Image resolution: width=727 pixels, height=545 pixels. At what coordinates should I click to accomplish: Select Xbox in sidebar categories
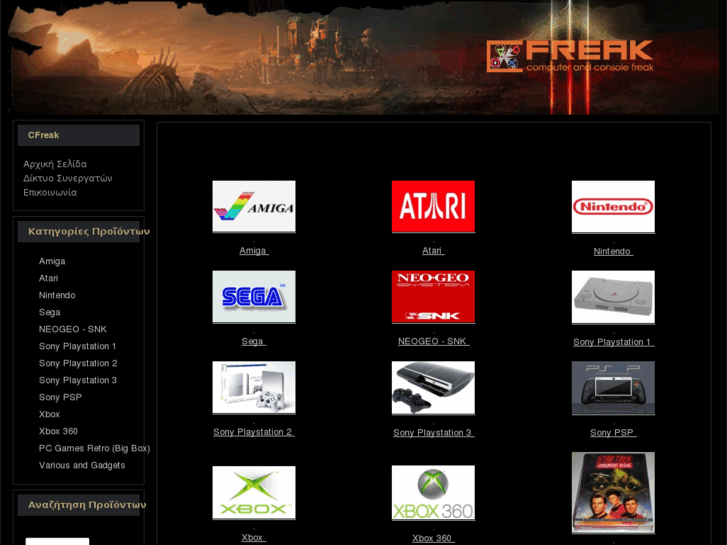49,414
